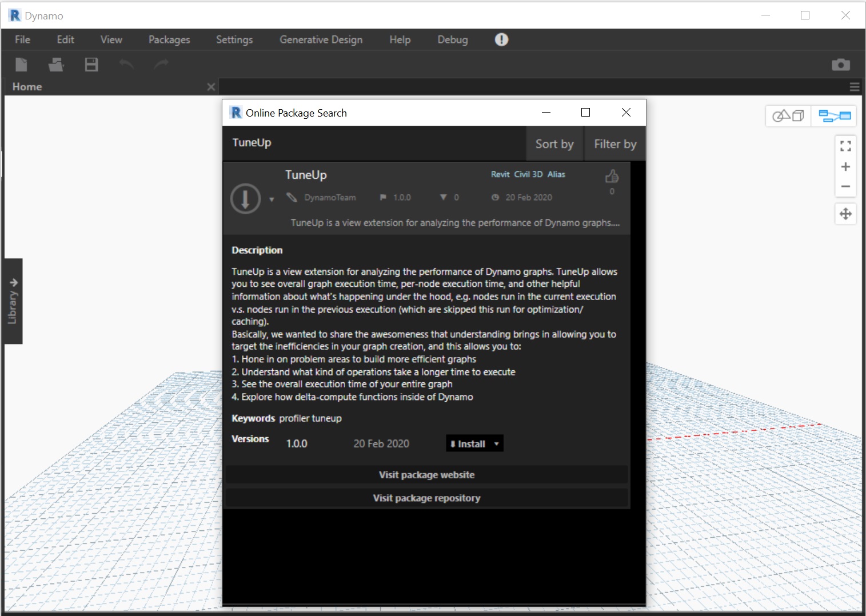Click the Revit host tag
This screenshot has height=616, width=866.
pyautogui.click(x=500, y=174)
